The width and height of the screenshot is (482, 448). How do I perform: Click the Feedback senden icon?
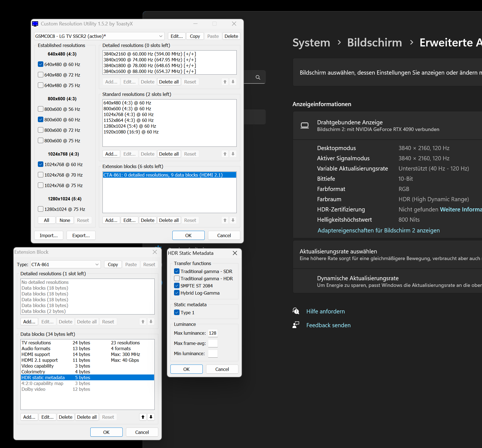click(x=296, y=325)
